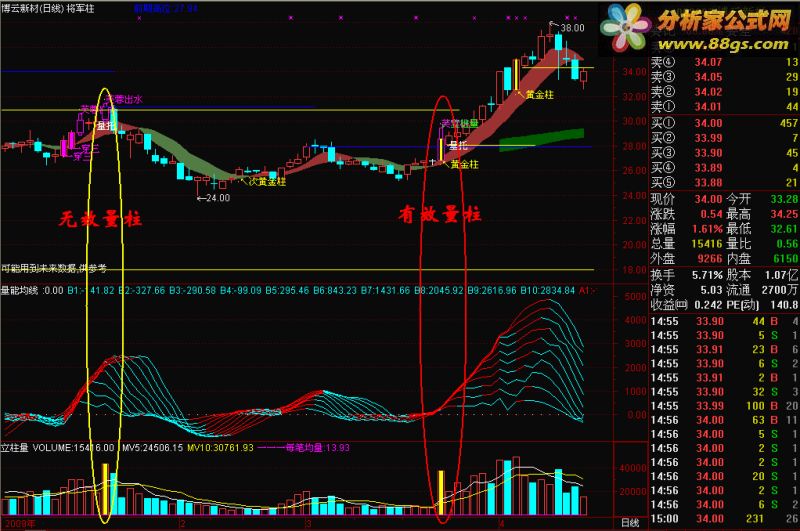This screenshot has width=800, height=531.
Task: Click the PE(动) 140.8 value
Action: [x=784, y=305]
